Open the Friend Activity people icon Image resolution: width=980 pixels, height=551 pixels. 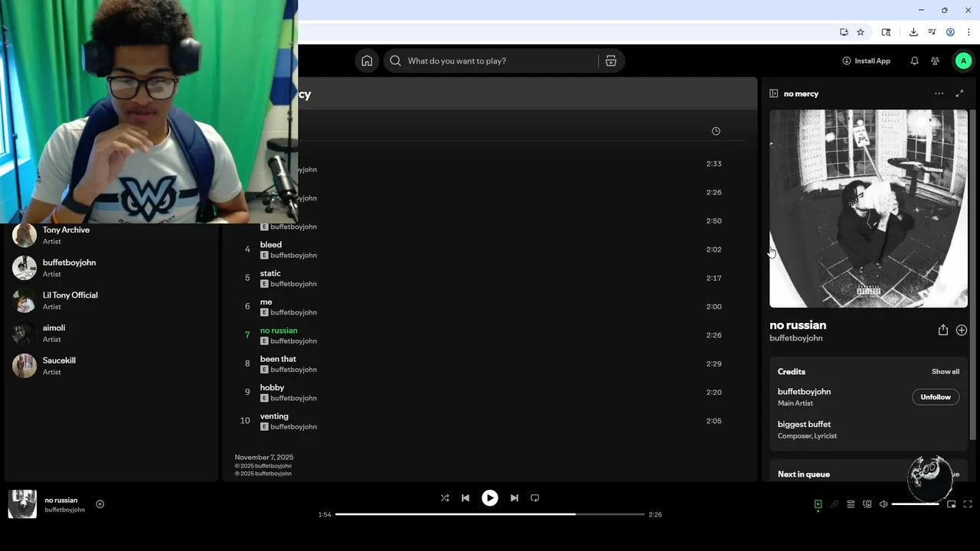coord(935,61)
